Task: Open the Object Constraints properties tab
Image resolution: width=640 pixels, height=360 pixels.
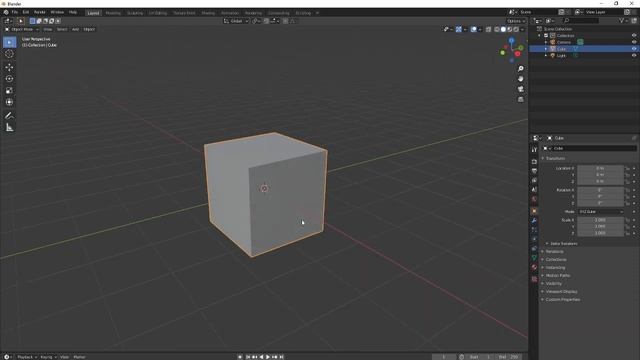Action: point(534,249)
